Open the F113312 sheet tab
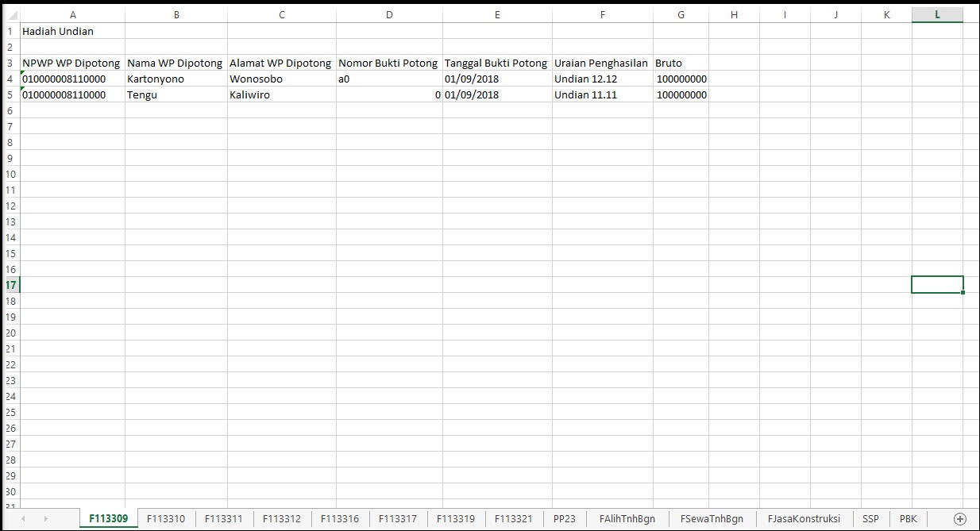The height and width of the screenshot is (531, 980). (x=282, y=518)
